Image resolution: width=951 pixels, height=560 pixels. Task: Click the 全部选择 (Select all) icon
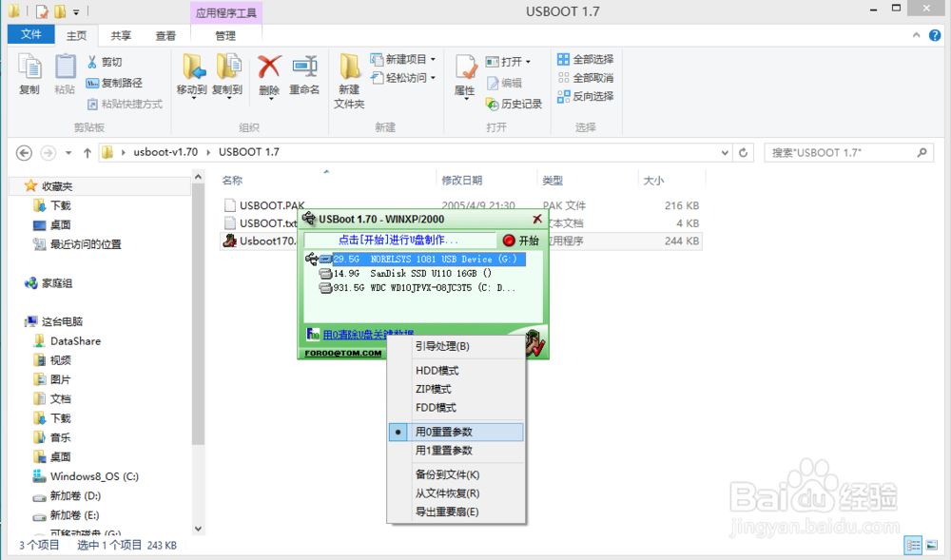point(585,58)
